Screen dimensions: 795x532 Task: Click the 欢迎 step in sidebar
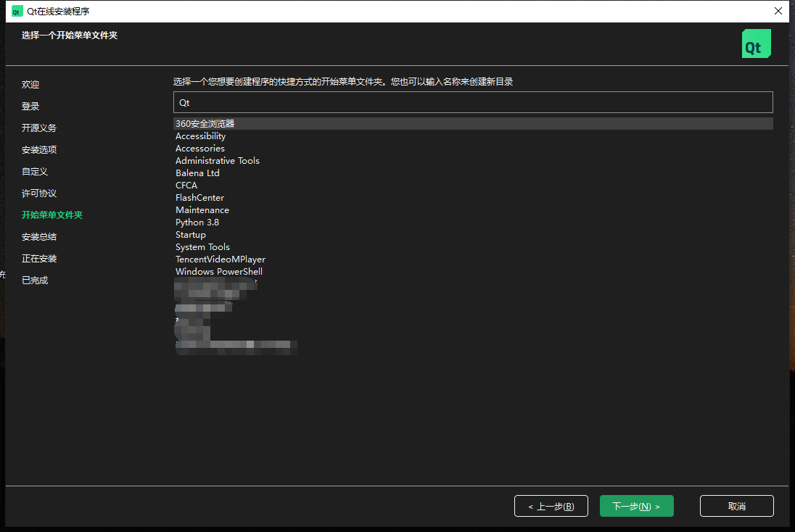click(30, 85)
